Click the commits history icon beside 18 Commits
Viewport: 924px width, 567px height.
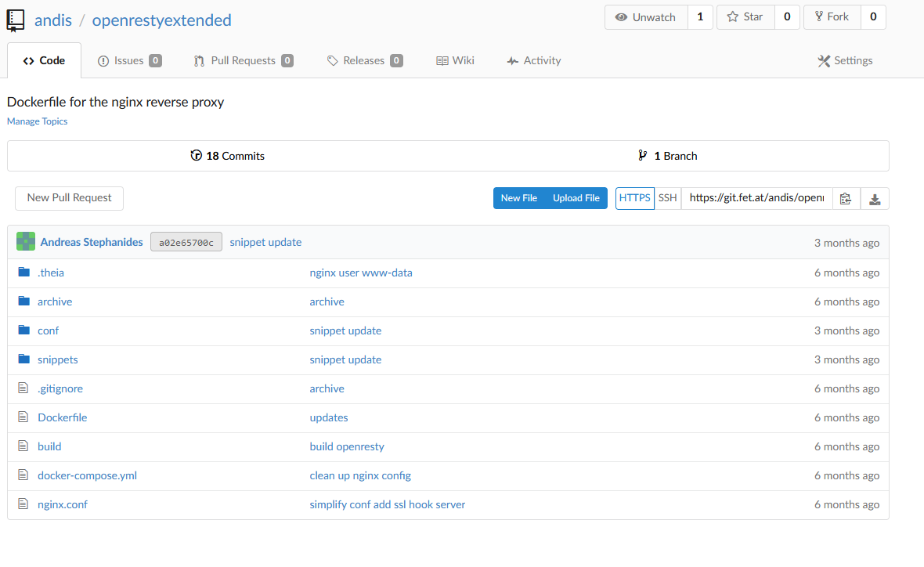click(197, 155)
